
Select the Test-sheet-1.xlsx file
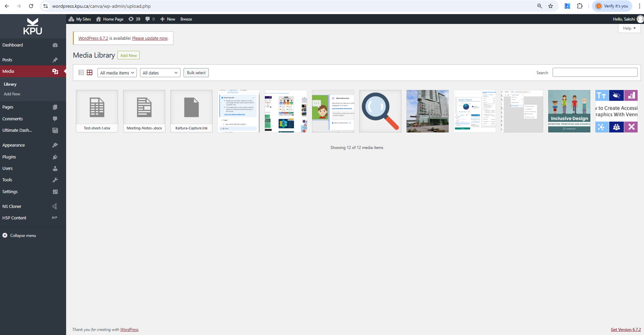(97, 111)
